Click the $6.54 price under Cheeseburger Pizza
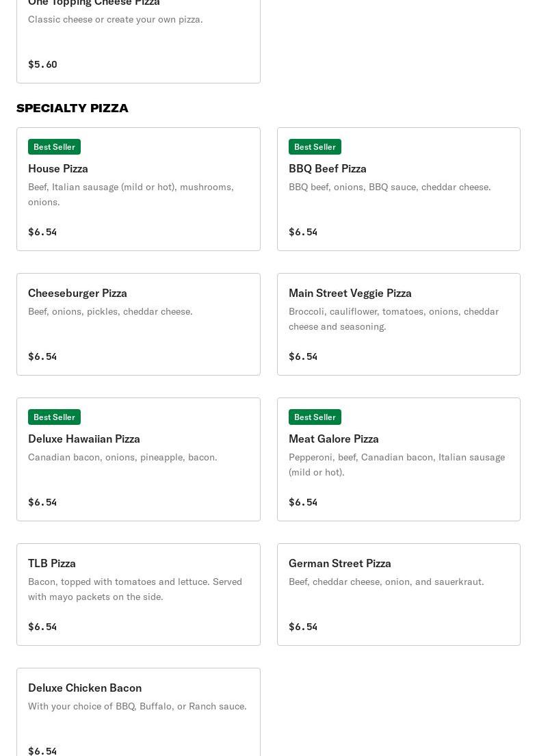537x756 pixels. [x=42, y=356]
